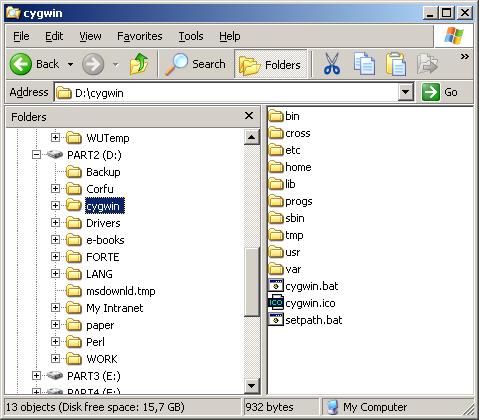Viewport: 479px width, 420px height.
Task: Click the greyed Move To folder icon
Action: (x=427, y=64)
